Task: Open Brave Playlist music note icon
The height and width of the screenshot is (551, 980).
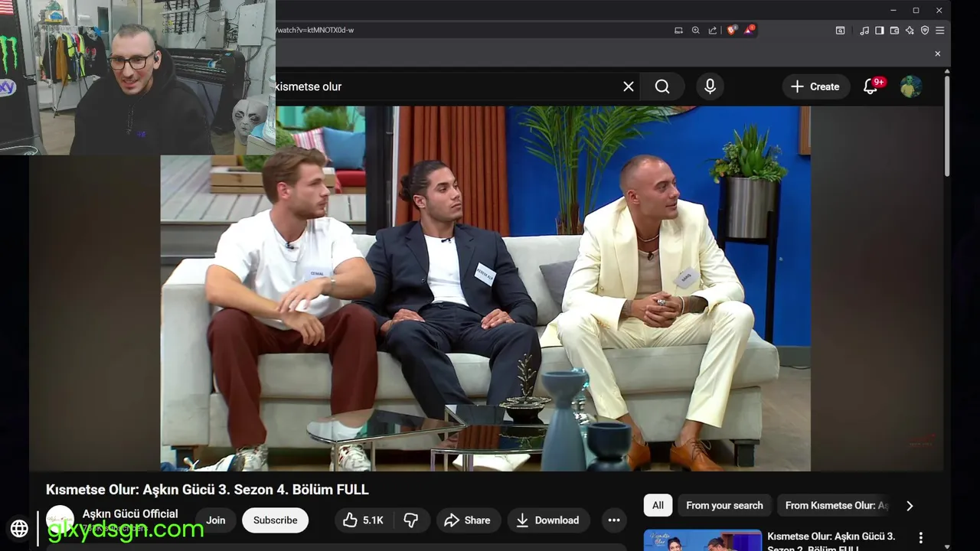Action: (x=864, y=30)
